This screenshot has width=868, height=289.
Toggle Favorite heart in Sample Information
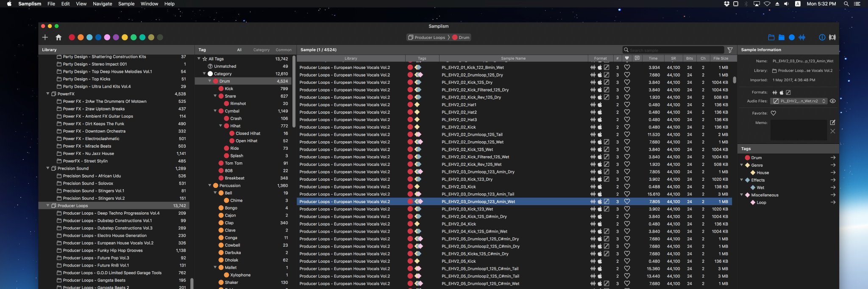tap(773, 113)
